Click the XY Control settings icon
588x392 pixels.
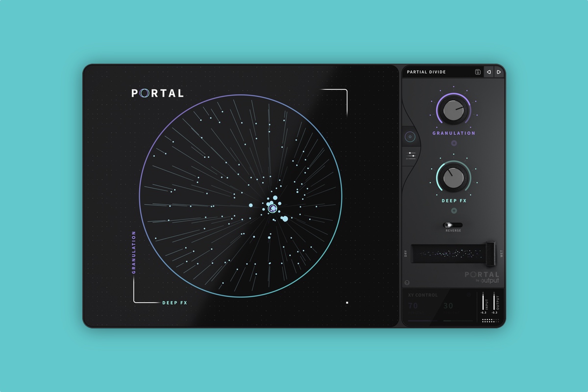point(469,295)
